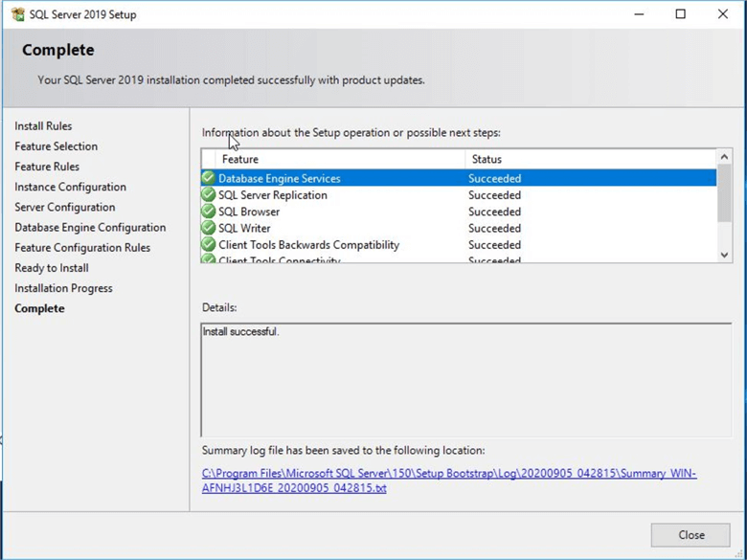Select Database Engine Configuration in sidebar

pyautogui.click(x=90, y=228)
